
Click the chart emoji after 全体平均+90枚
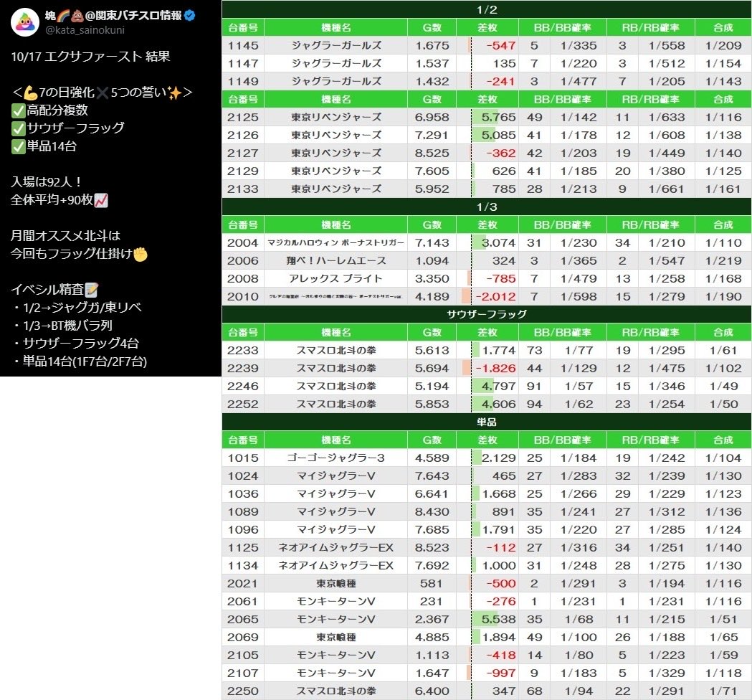[x=101, y=200]
